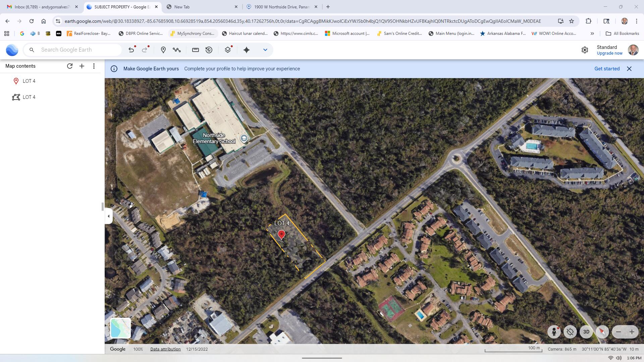Switch to 3D view
Screen dimensions: 644x362
586,332
